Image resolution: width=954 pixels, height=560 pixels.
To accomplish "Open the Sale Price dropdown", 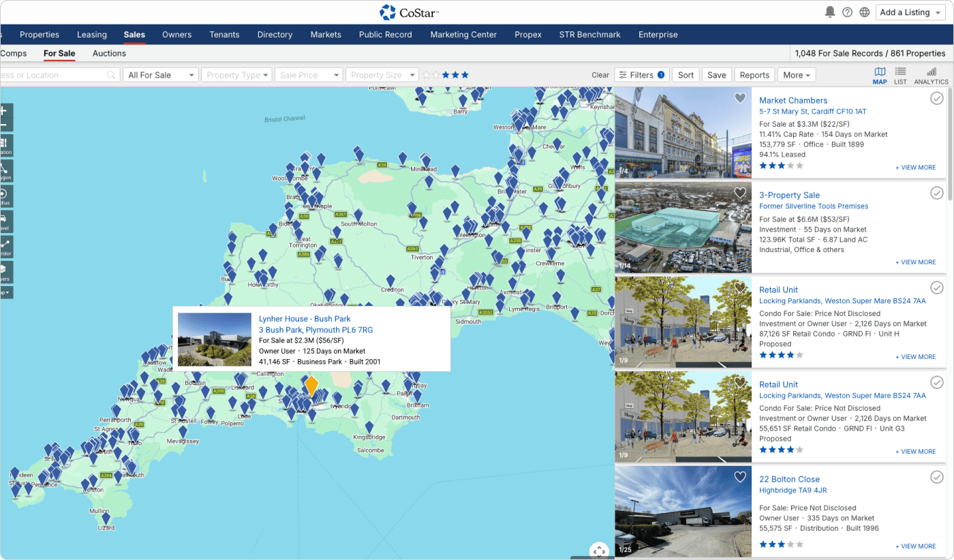I will (x=309, y=75).
